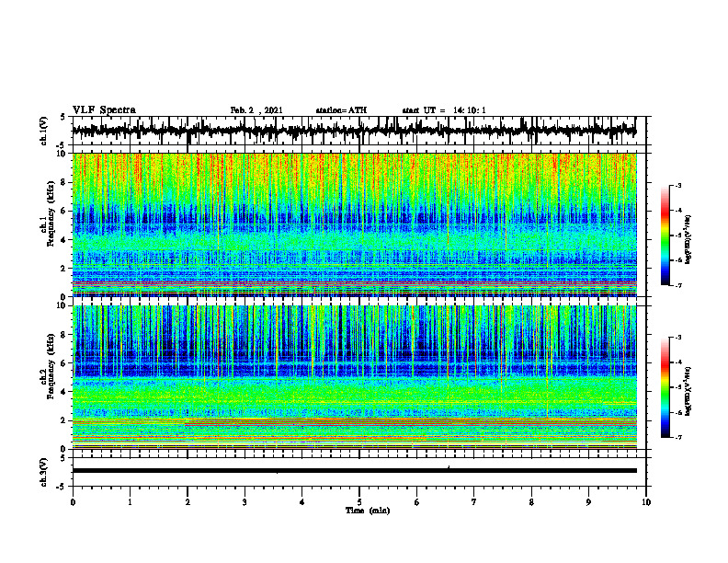Click the "6" kHz tick of ch.2 spectrogram
Viewport: 728px width, 563px height.
tap(64, 363)
